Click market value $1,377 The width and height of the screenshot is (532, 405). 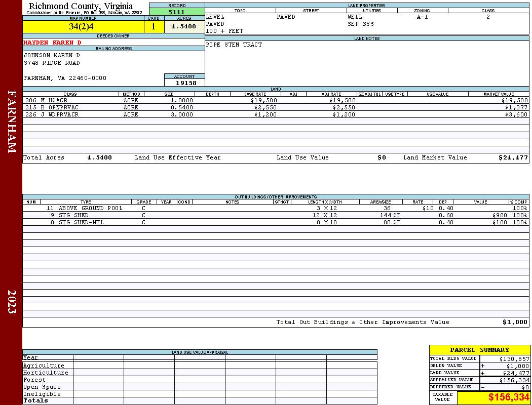point(516,107)
